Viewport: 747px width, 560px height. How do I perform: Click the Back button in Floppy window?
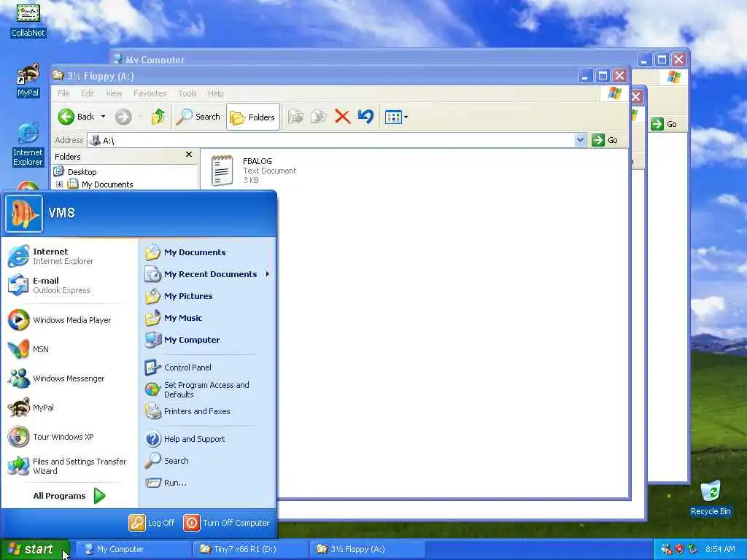pyautogui.click(x=76, y=117)
